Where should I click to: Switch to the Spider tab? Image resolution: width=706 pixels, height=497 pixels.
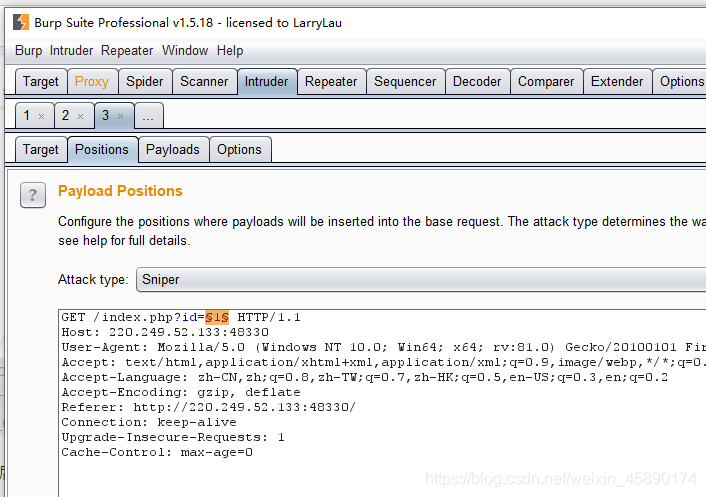(145, 81)
